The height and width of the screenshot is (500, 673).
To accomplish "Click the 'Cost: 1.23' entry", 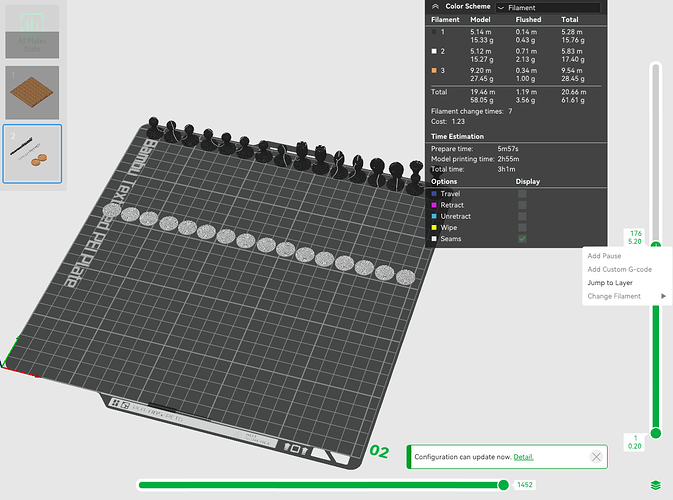I will coord(448,121).
